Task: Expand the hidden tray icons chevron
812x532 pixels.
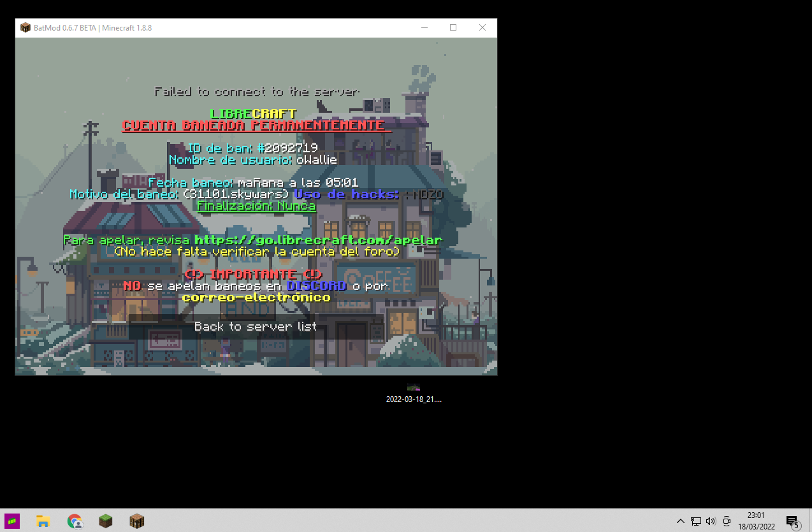Action: [680, 521]
